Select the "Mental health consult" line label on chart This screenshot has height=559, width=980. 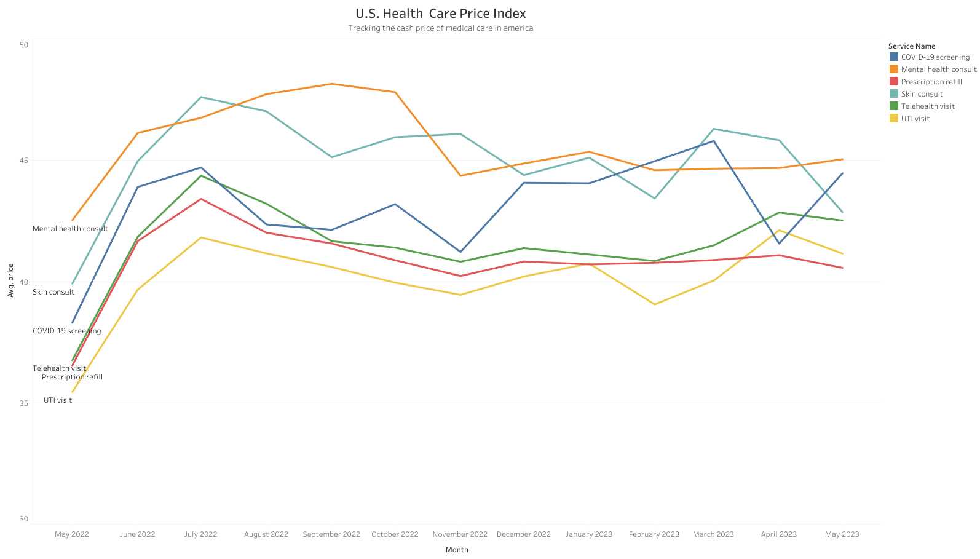click(x=70, y=229)
